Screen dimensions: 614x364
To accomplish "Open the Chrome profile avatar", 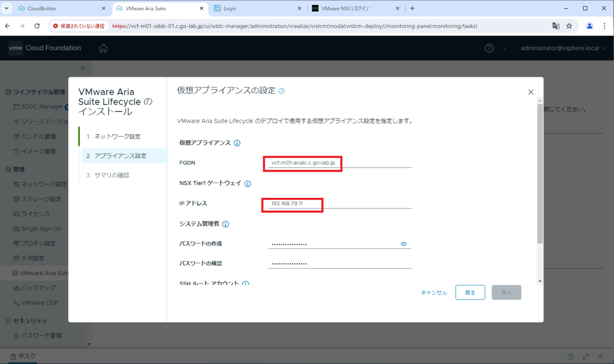I will (589, 26).
